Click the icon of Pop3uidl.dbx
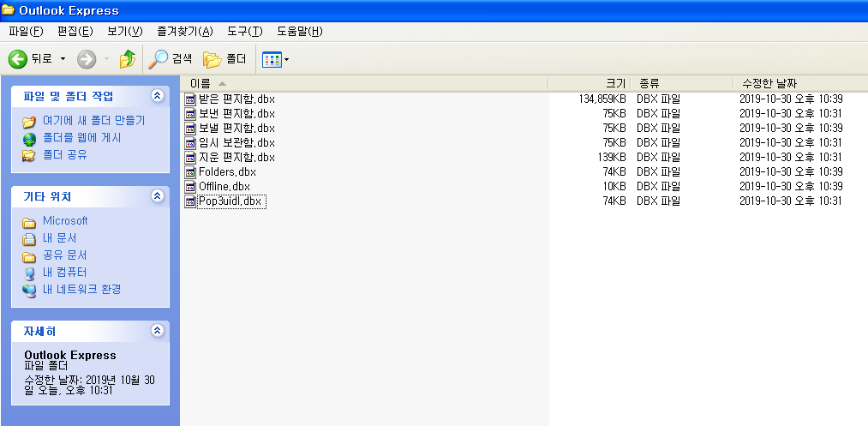868x426 pixels. tap(190, 201)
